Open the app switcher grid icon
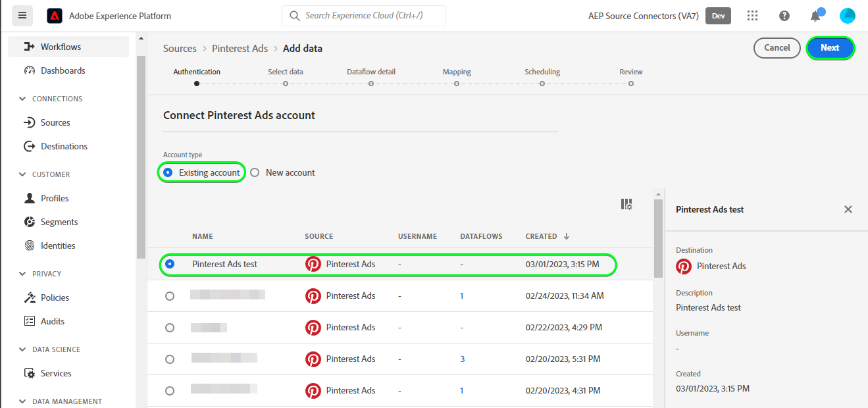 [753, 16]
